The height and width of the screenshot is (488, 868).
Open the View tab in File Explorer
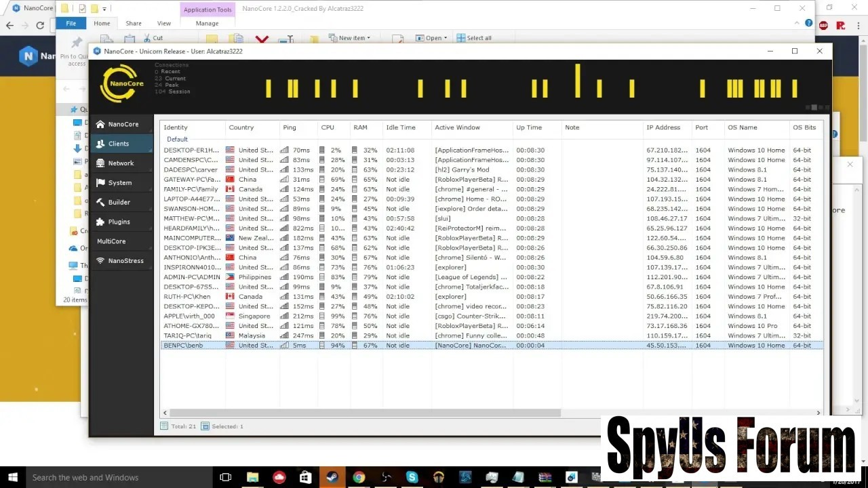(164, 23)
